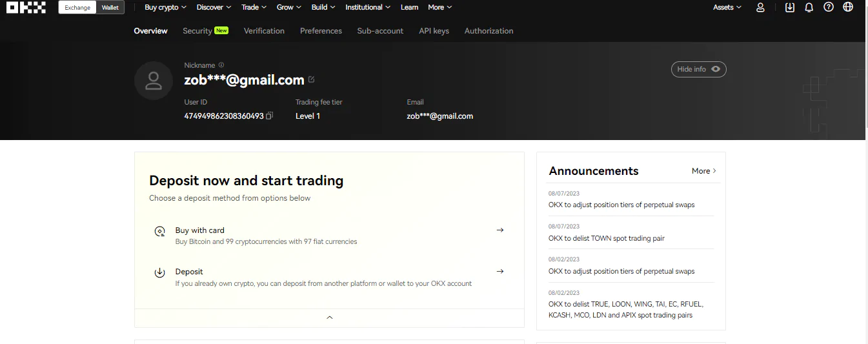Expand the Build menu
Screen dimensions: 868x344
(323, 7)
